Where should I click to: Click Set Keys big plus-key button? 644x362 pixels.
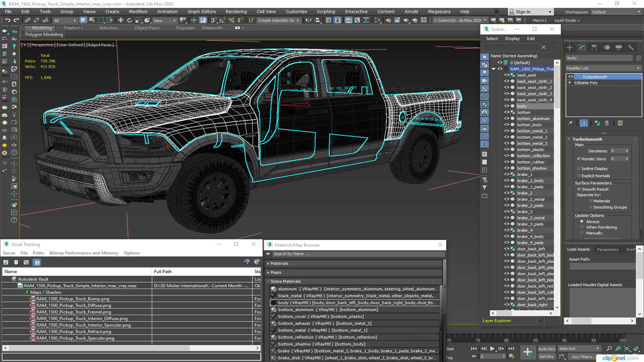pos(528,352)
